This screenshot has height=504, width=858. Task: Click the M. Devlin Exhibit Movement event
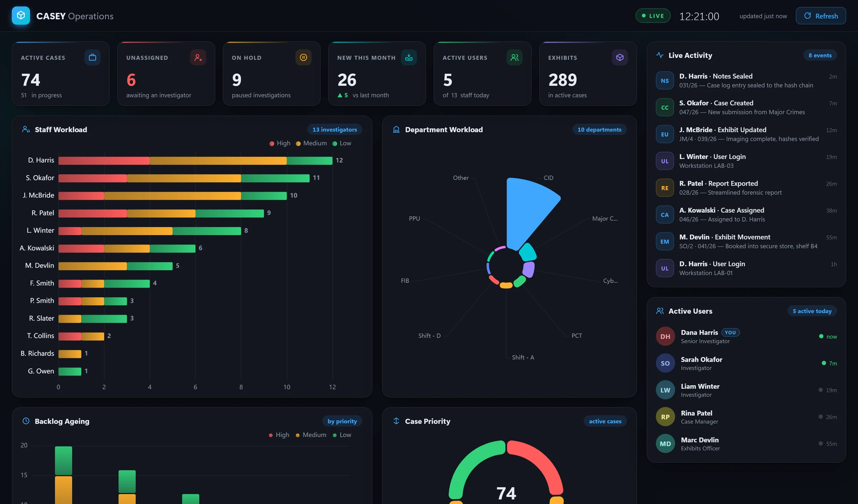746,242
